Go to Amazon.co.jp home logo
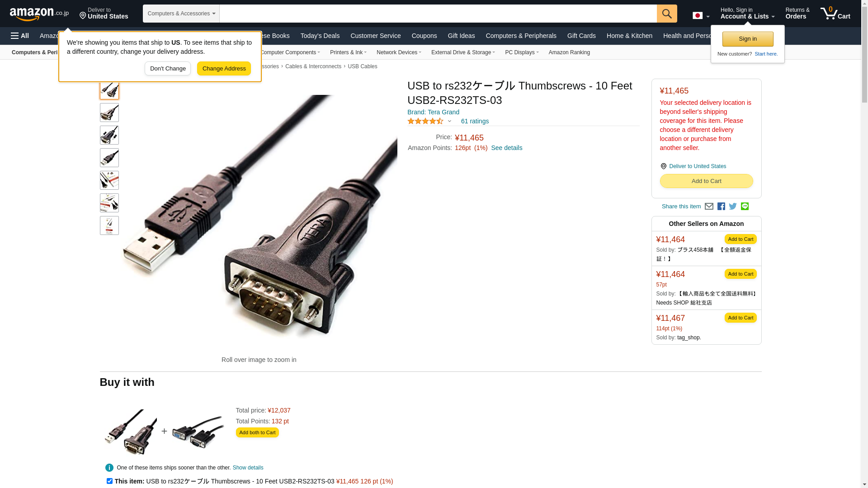This screenshot has width=868, height=488. coord(39,14)
